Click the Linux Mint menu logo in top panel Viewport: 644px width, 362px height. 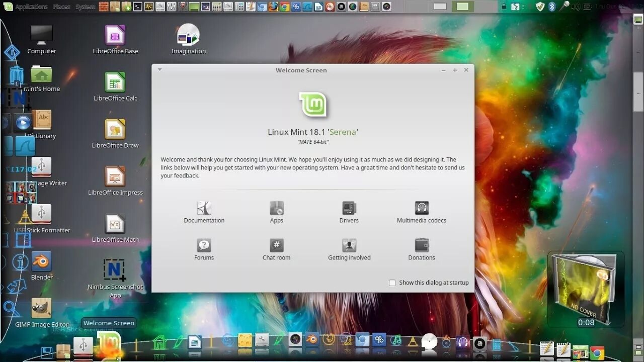[x=8, y=7]
